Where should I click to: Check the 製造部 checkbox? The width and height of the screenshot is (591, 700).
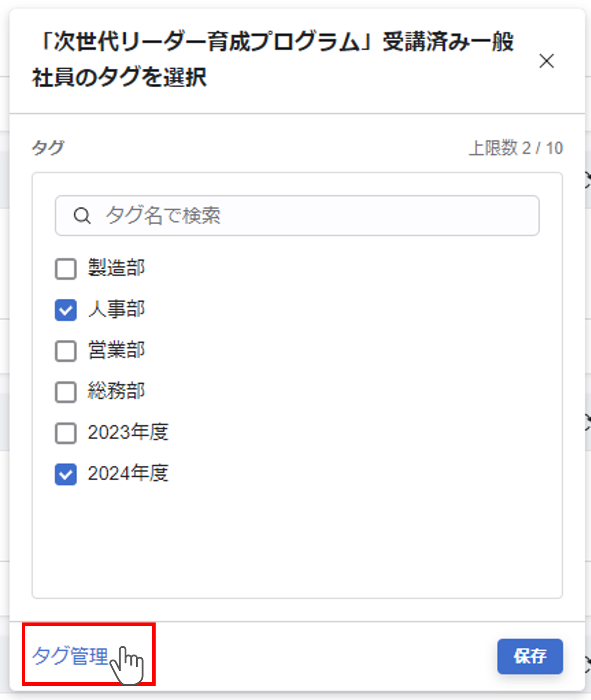[66, 268]
